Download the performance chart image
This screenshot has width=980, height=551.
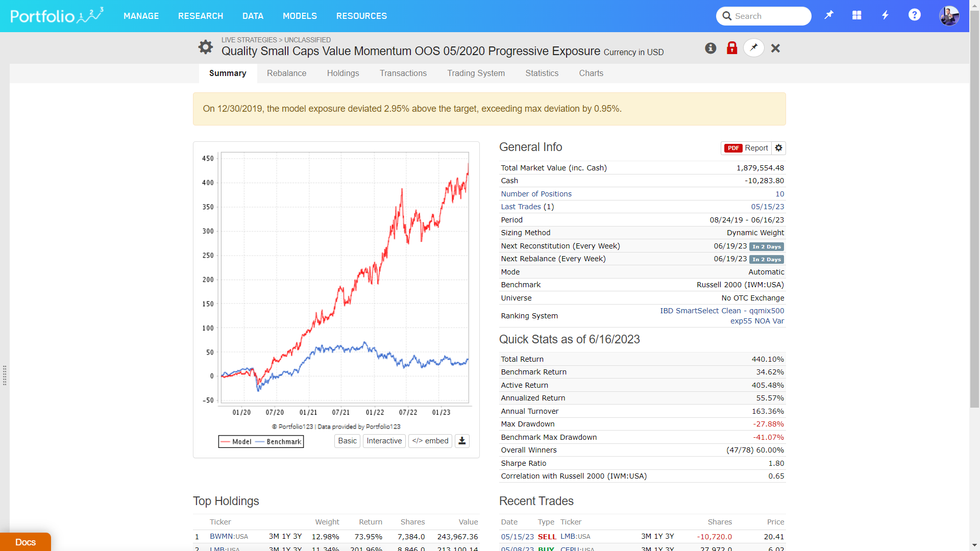462,441
